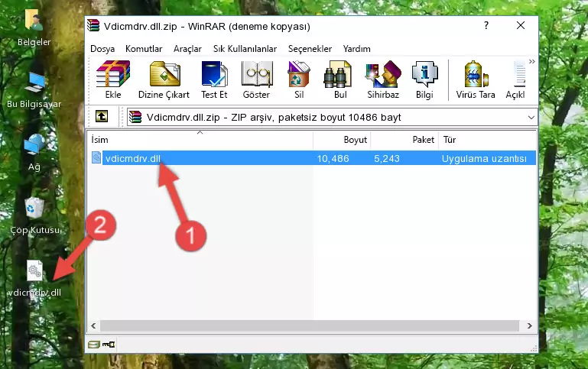
Task: Select the Çöp Kutusu recycle bin
Action: [x=34, y=215]
